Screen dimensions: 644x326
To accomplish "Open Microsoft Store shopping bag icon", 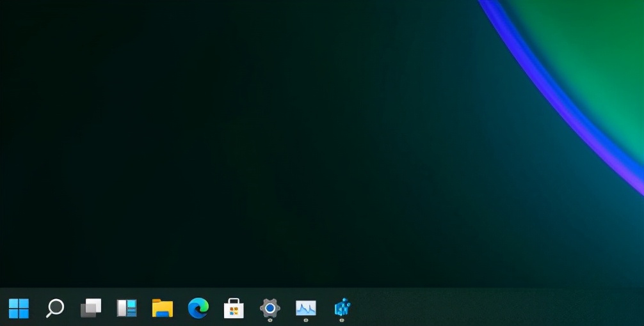I will (234, 308).
